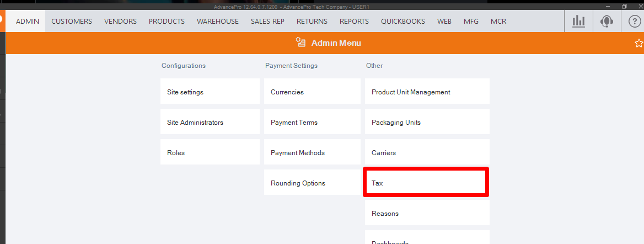
Task: Switch to the ADMIN tab
Action: coord(28,22)
